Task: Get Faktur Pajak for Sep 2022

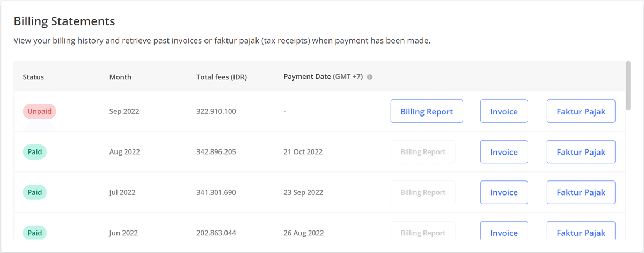Action: 581,112
